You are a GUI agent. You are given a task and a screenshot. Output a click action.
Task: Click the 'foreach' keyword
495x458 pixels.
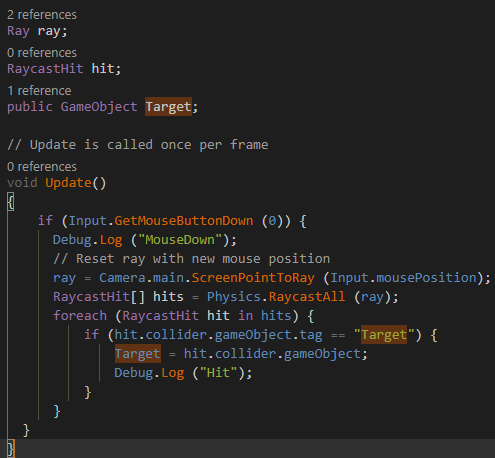(80, 316)
